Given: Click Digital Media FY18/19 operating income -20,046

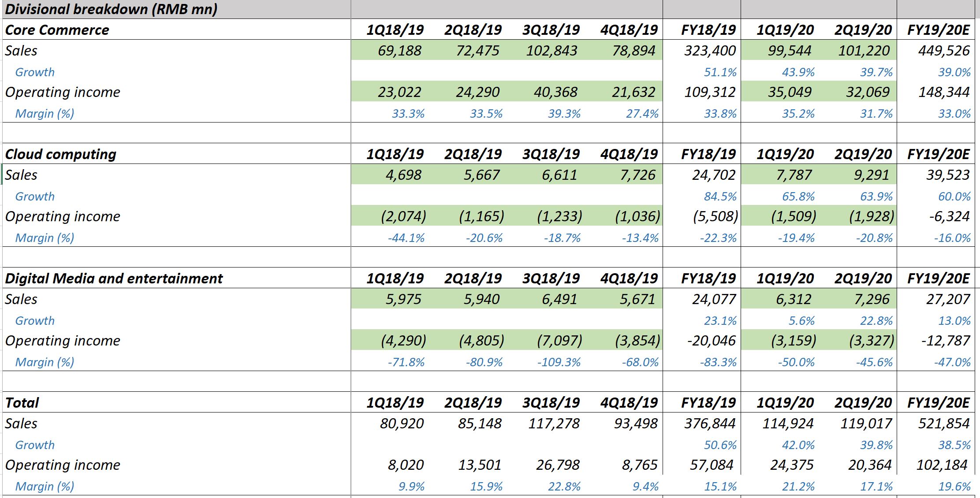Looking at the screenshot, I should pos(711,341).
